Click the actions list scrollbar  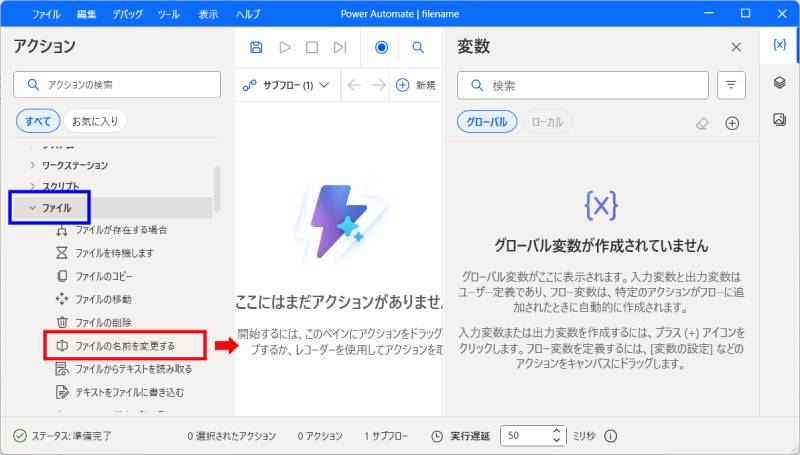pos(217,189)
